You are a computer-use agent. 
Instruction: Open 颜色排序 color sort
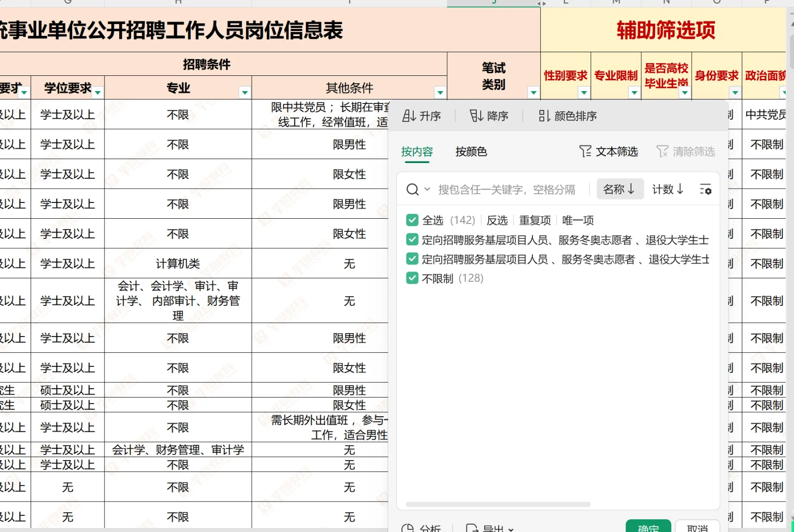(567, 116)
